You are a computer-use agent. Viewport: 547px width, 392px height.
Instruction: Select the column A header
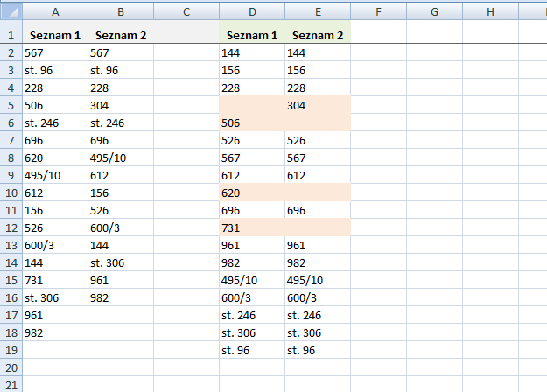55,12
